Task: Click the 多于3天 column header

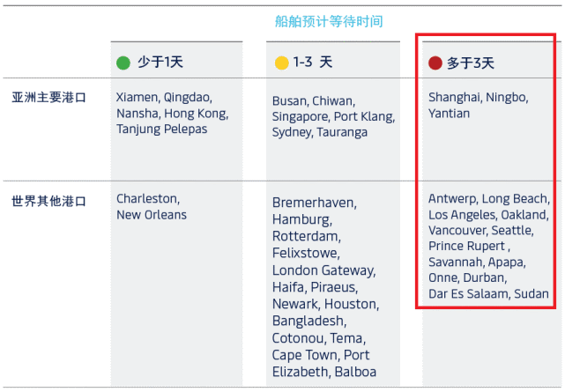Action: [x=471, y=63]
